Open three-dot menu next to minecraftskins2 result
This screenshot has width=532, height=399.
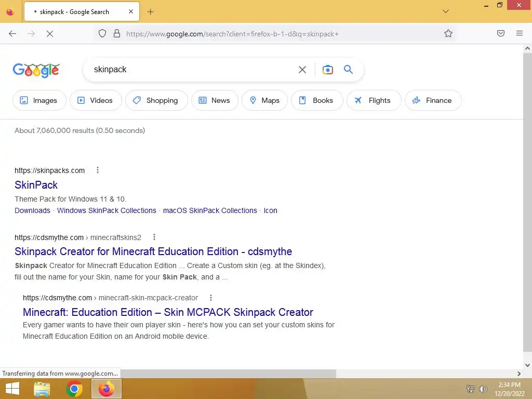[x=154, y=237]
